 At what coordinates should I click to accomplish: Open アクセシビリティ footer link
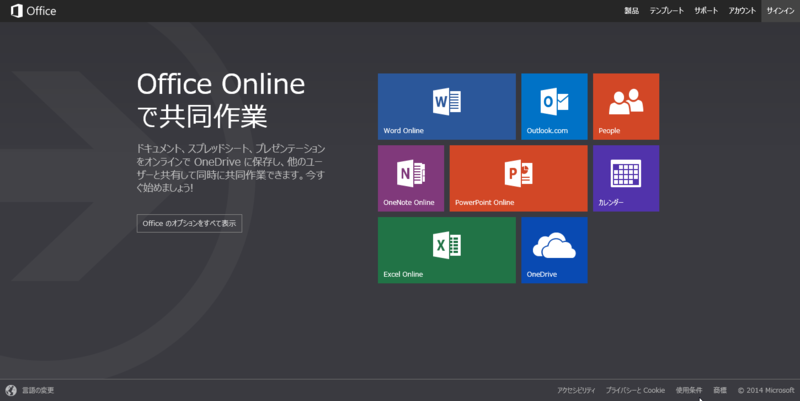point(576,390)
